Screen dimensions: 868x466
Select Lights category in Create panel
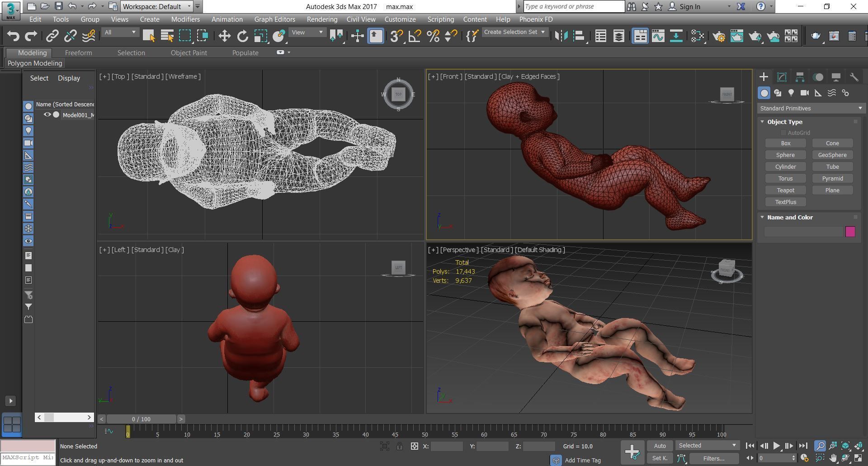791,93
